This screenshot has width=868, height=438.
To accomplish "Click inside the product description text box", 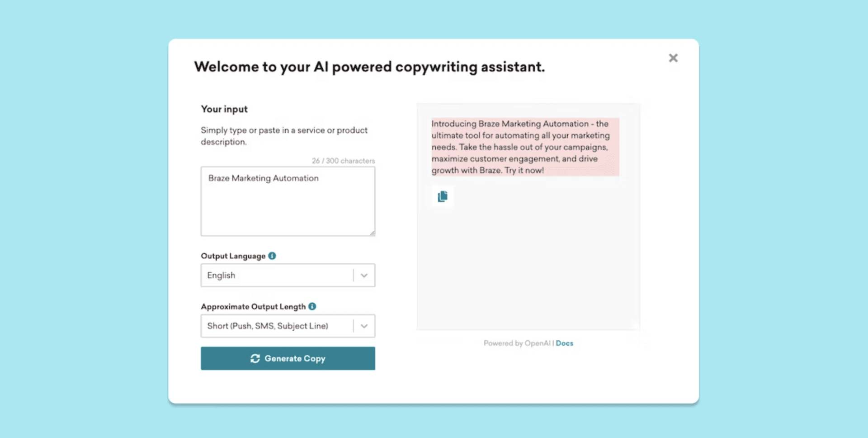I will pos(288,201).
